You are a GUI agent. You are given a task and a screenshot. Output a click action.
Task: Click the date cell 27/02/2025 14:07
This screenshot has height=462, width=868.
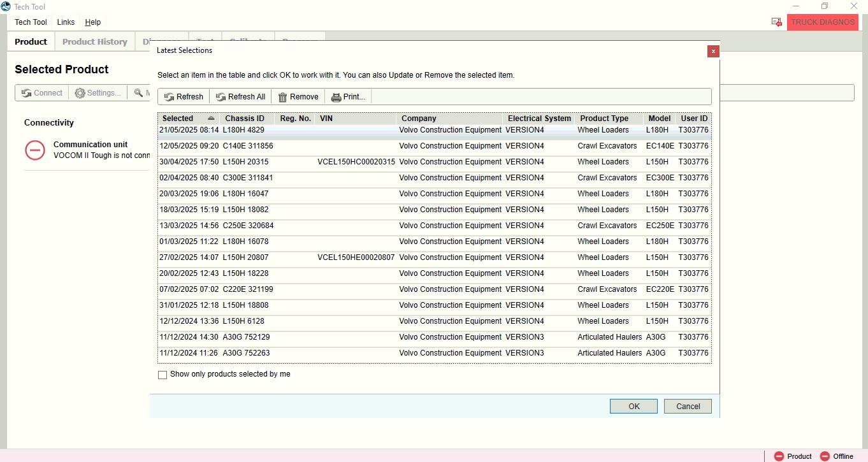[x=189, y=257]
